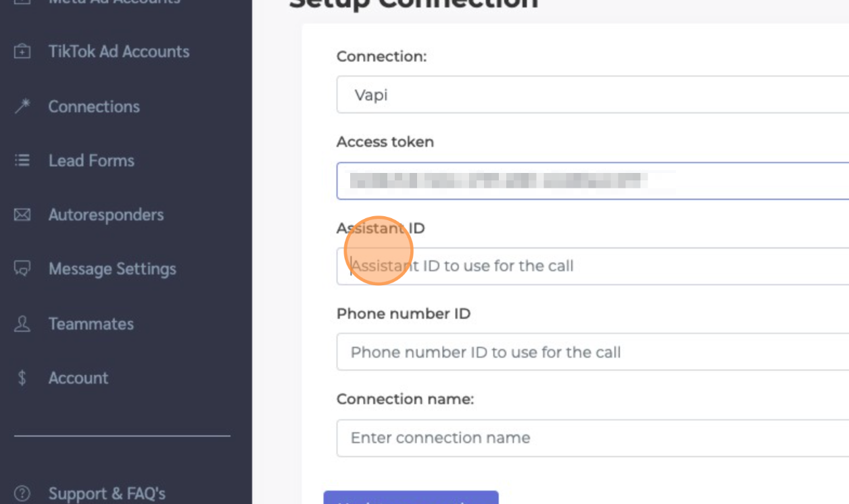Screen dimensions: 849x504
Task: Go to Connections text in sidebar
Action: click(94, 107)
